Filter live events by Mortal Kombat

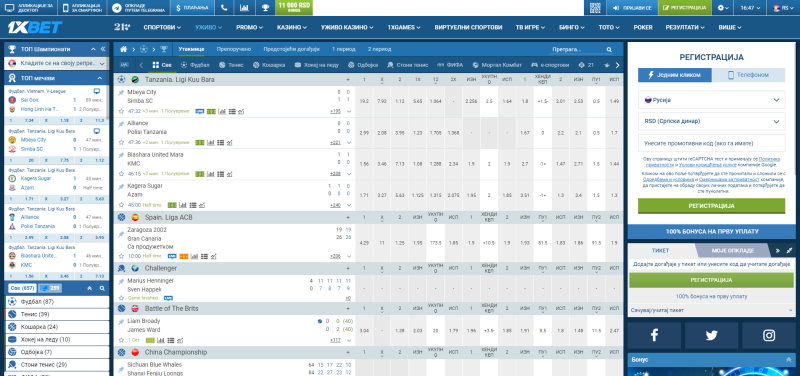[x=497, y=65]
